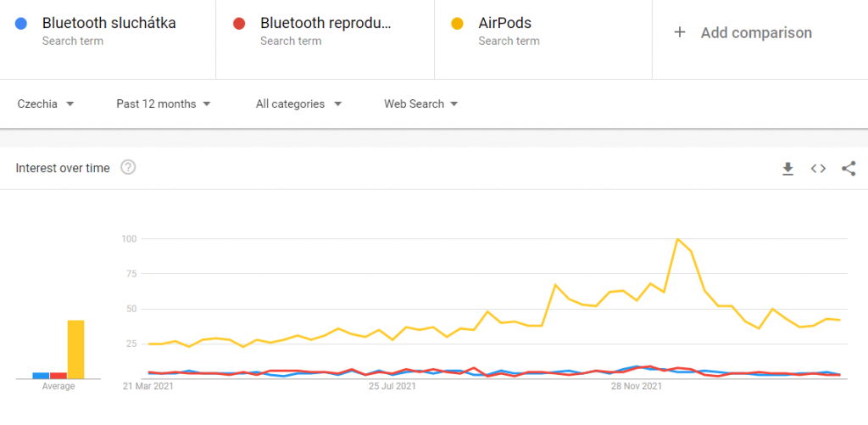Change the Web Search type dropdown
The width and height of the screenshot is (868, 425).
pos(420,104)
